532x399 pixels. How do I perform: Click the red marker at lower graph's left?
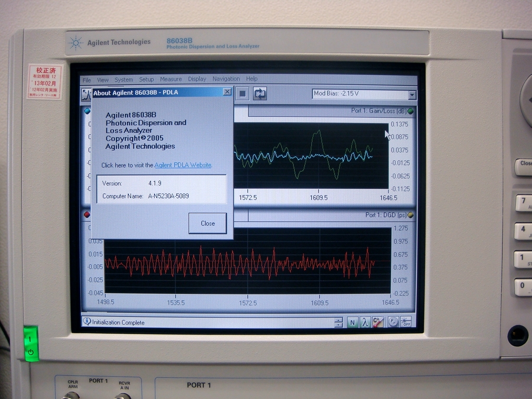pyautogui.click(x=87, y=215)
